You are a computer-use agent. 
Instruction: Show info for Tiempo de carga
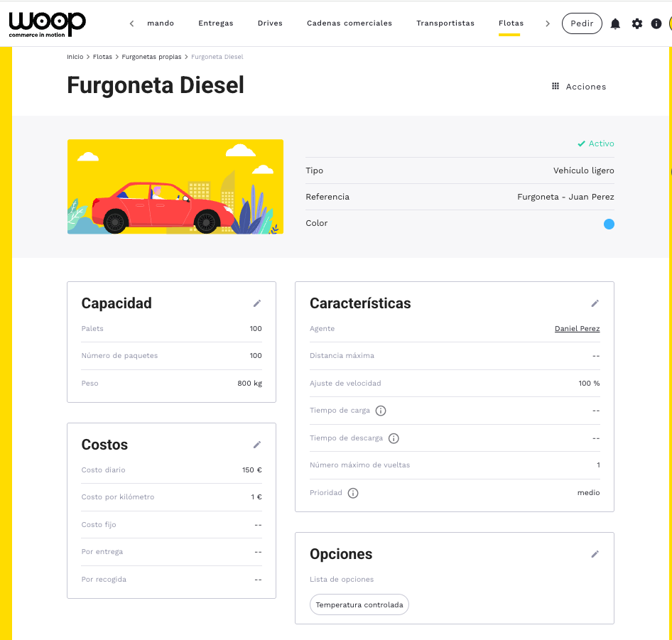381,411
